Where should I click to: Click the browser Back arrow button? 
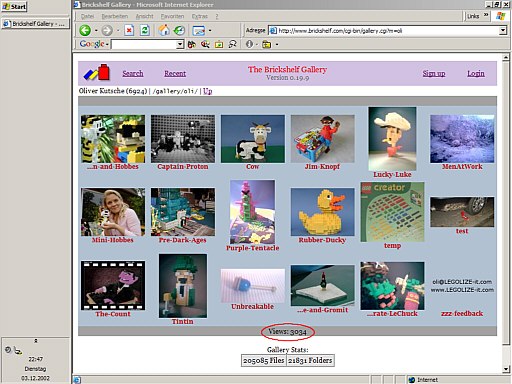click(x=85, y=30)
